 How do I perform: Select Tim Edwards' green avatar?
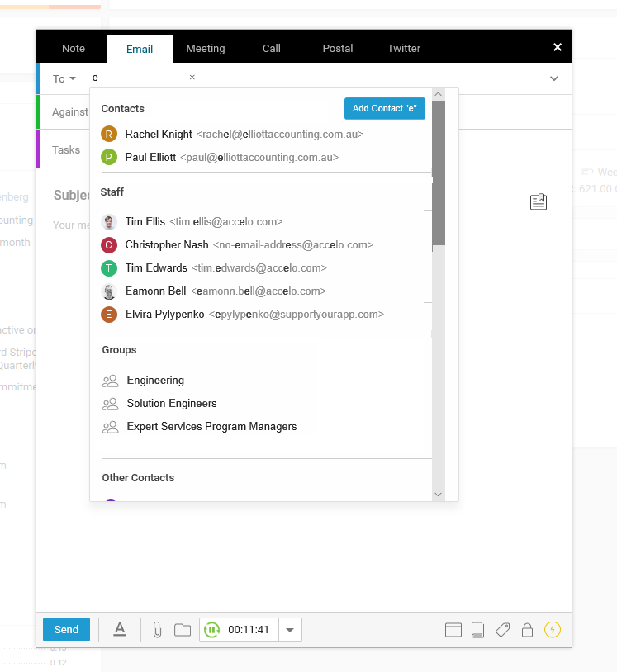pyautogui.click(x=109, y=268)
